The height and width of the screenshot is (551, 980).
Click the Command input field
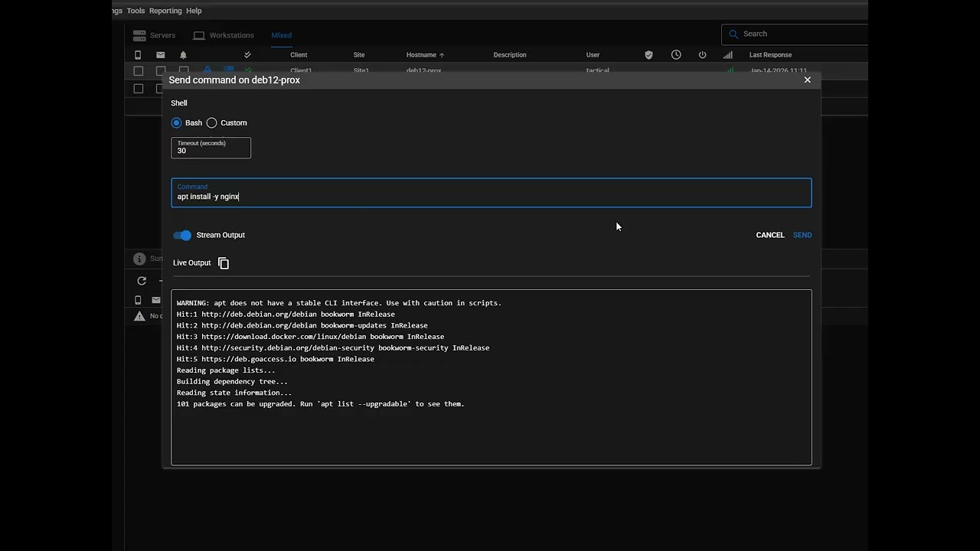[x=491, y=193]
